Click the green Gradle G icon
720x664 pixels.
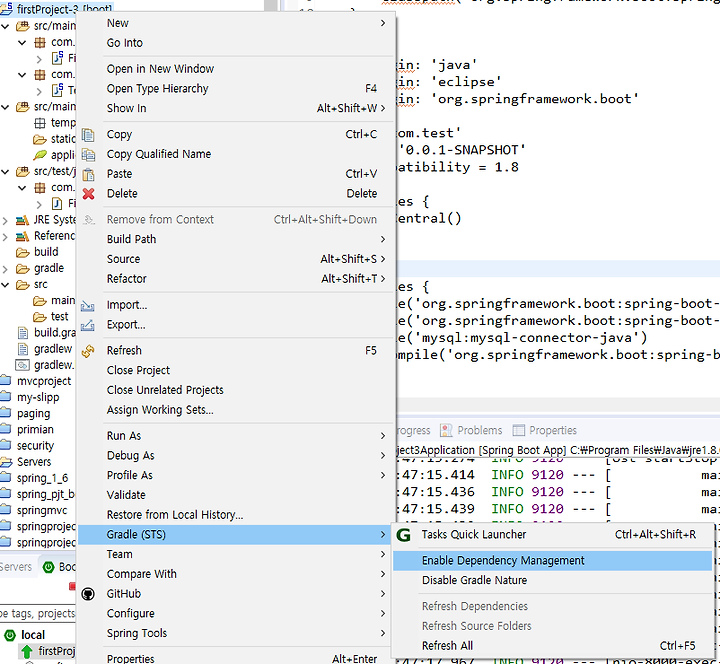tap(404, 535)
